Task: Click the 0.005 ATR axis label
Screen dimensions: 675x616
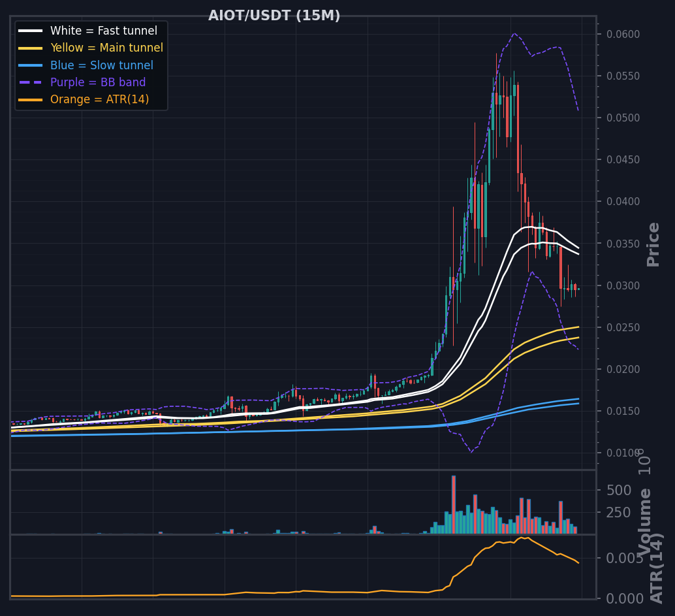Action: point(625,559)
